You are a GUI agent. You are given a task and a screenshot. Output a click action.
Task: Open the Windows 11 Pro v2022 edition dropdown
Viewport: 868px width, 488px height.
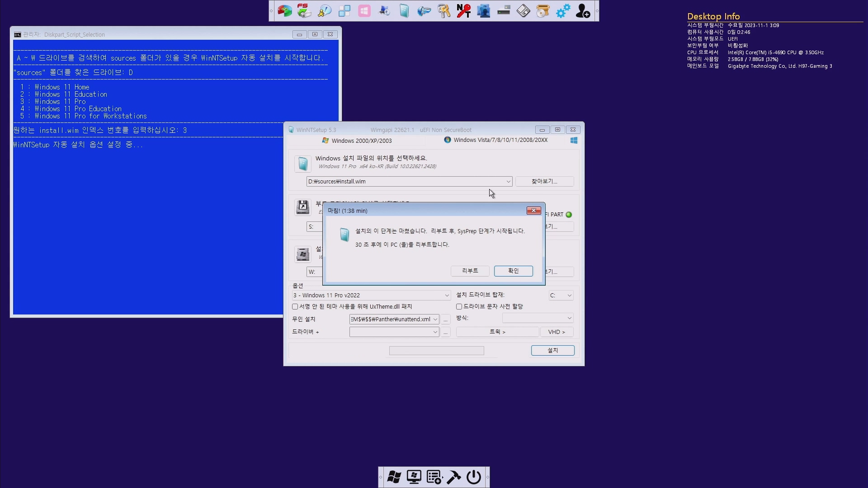click(x=371, y=296)
